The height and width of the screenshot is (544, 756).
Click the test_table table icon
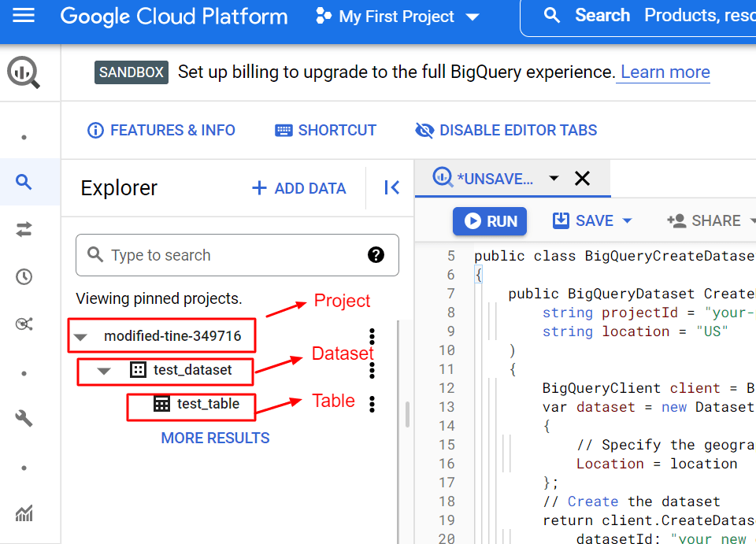click(161, 403)
